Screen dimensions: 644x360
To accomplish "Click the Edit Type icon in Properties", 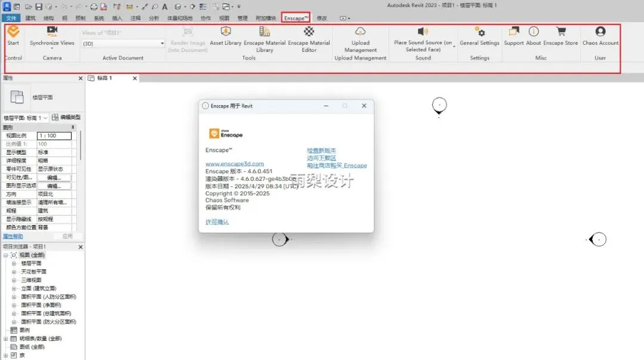I will pos(55,117).
